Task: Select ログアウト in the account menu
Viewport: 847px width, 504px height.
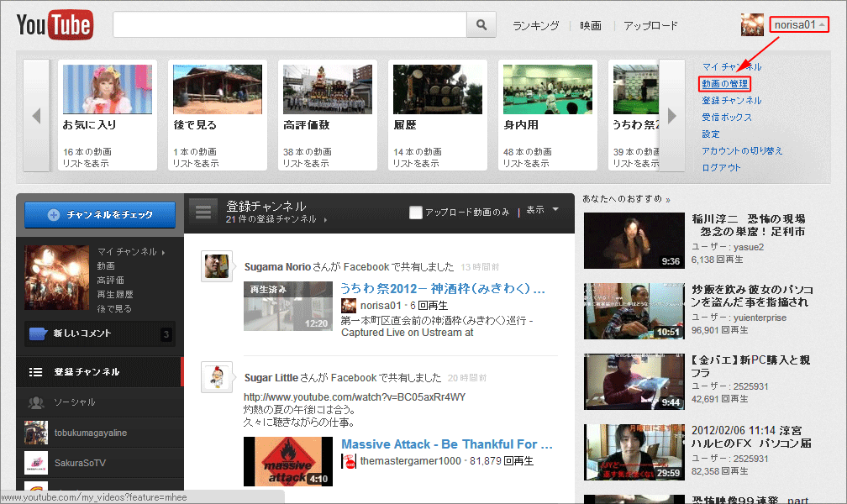Action: 721,167
